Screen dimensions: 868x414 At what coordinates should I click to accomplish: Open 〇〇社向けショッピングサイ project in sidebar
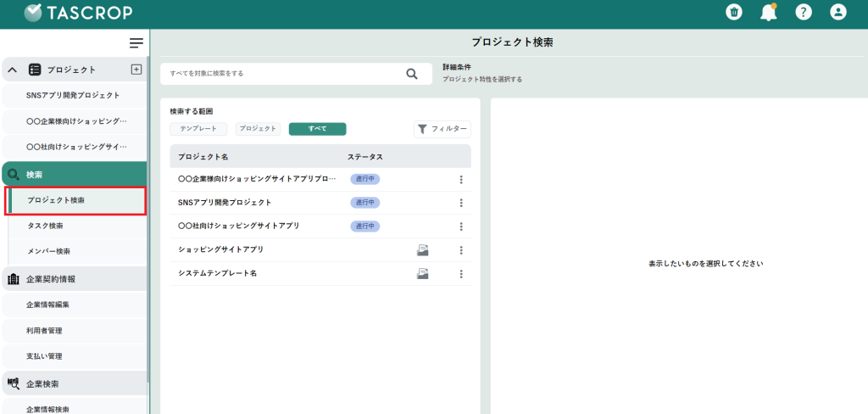(75, 147)
